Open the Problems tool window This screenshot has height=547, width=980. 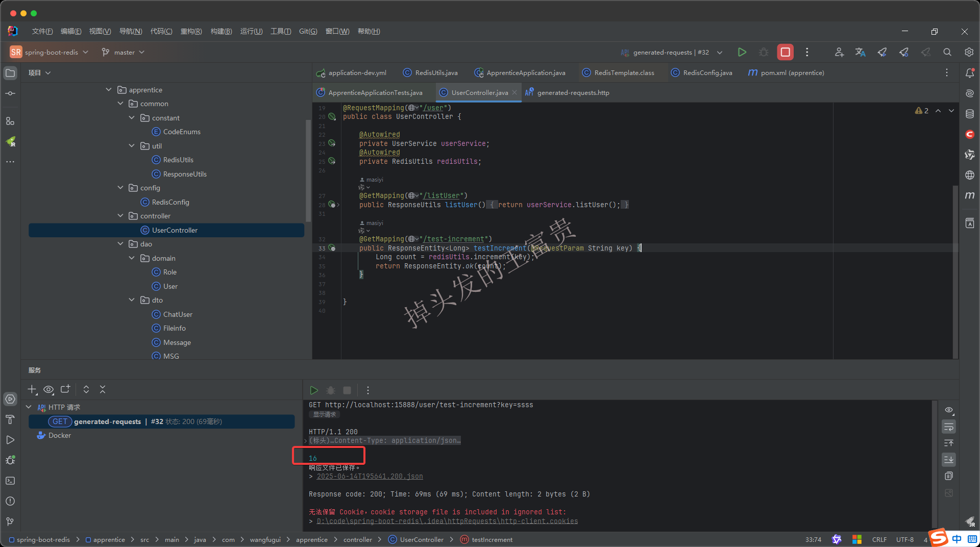(x=10, y=501)
